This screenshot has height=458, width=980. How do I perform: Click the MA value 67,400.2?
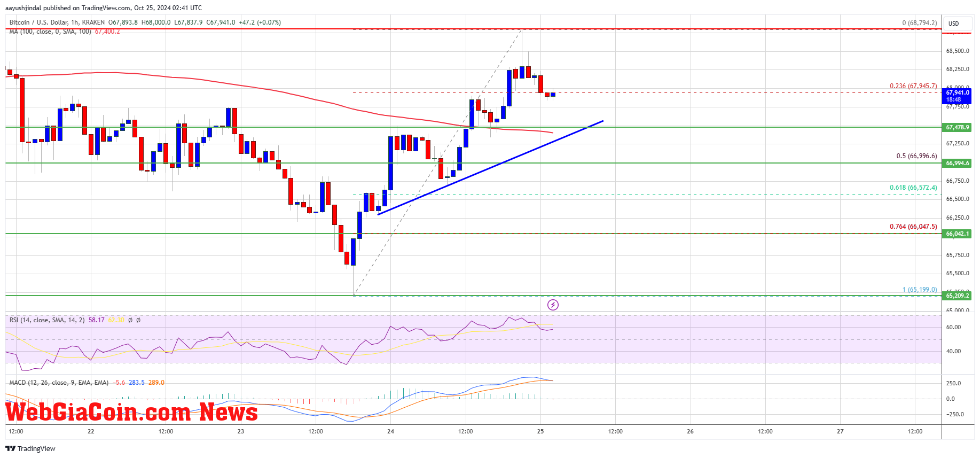[107, 32]
